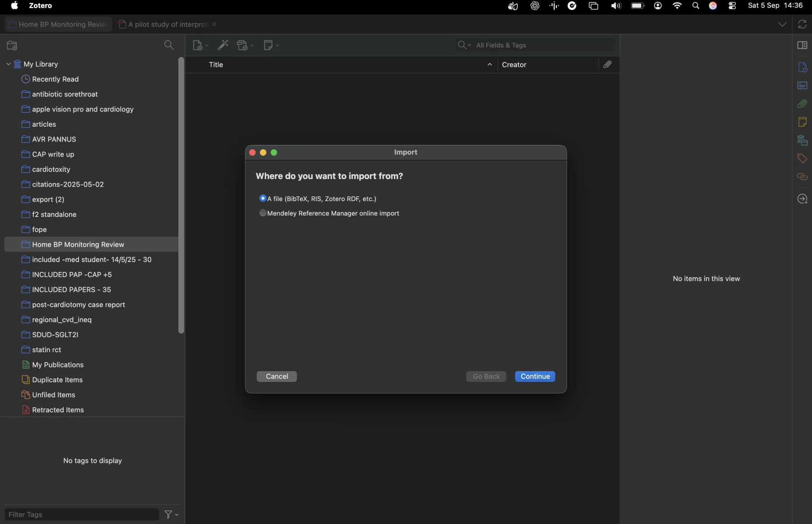The width and height of the screenshot is (812, 524).
Task: Open the Related section icon
Action: (802, 177)
